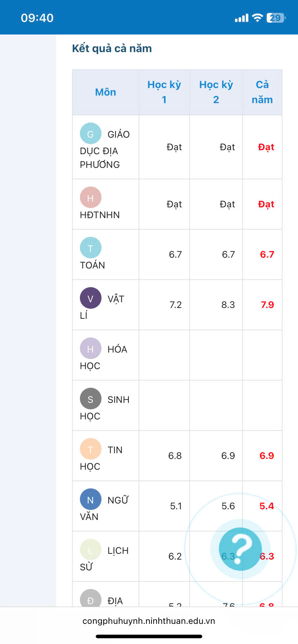Tap Vật lí full-year score 7.9

click(267, 305)
